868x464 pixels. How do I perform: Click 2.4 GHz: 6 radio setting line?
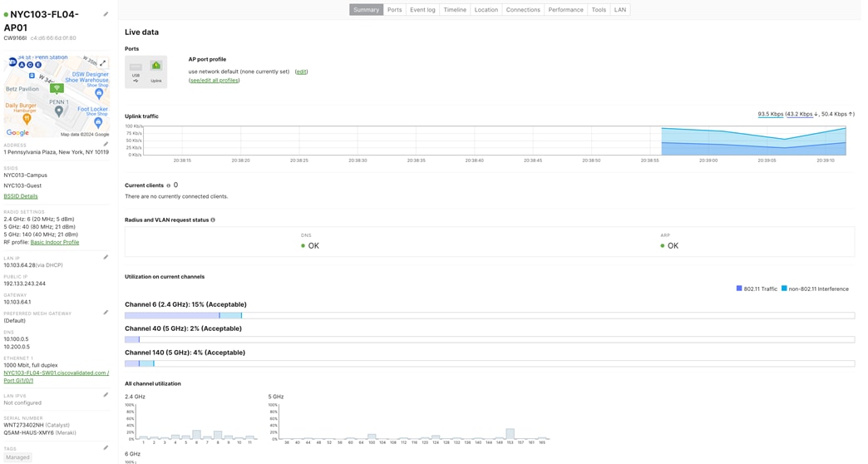click(x=39, y=220)
